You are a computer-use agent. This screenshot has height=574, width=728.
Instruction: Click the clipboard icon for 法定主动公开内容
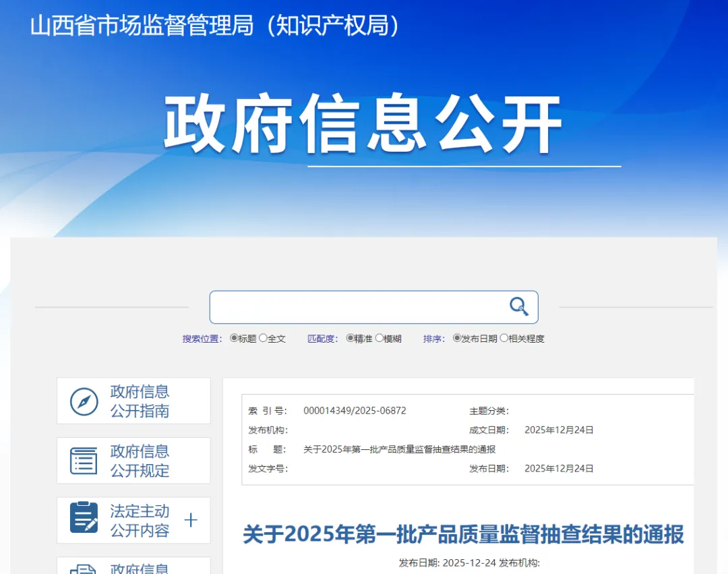click(x=84, y=519)
